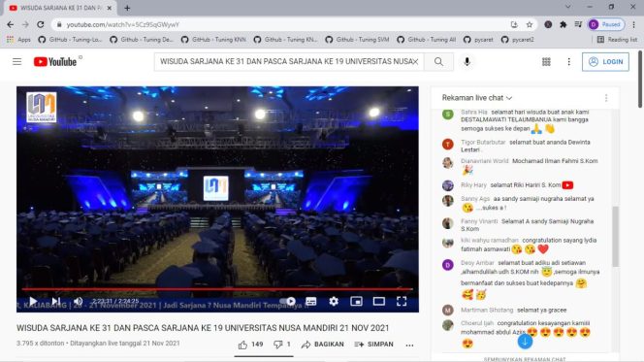Open Github - Tuning SVM bookmark

(x=357, y=40)
